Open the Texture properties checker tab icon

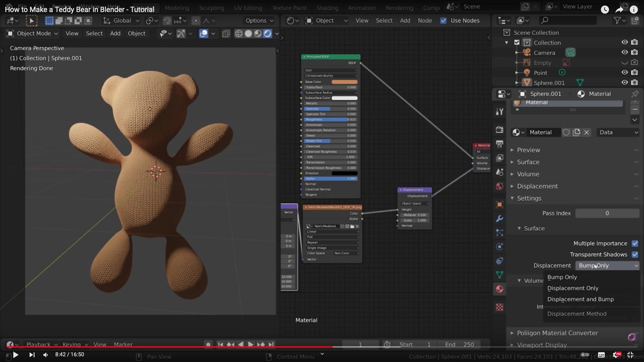point(499,307)
